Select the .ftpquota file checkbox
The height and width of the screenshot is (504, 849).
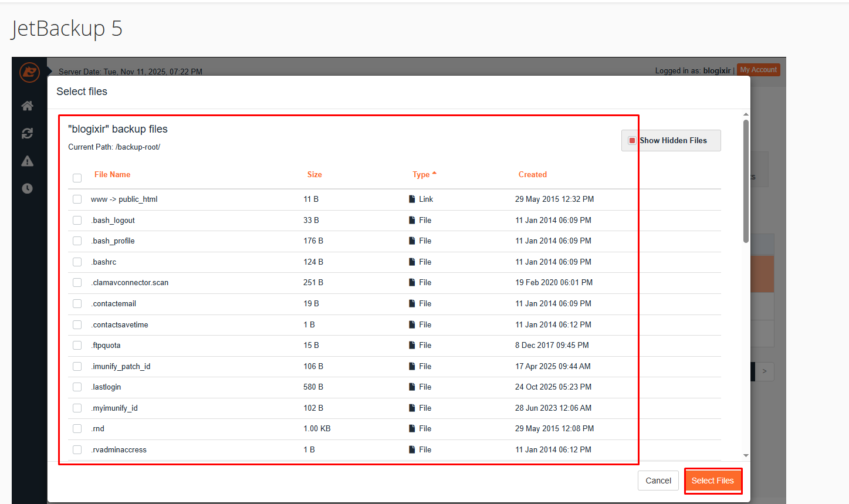click(77, 346)
